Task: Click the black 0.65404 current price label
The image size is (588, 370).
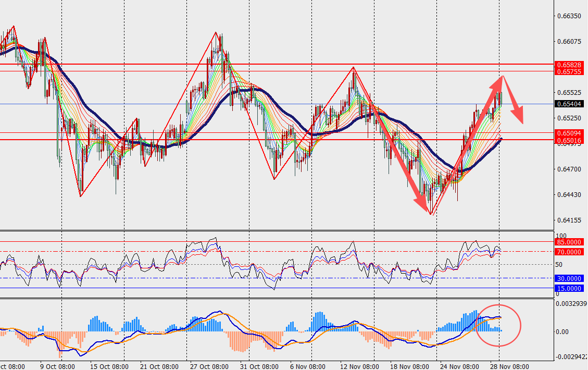Action: pyautogui.click(x=569, y=104)
